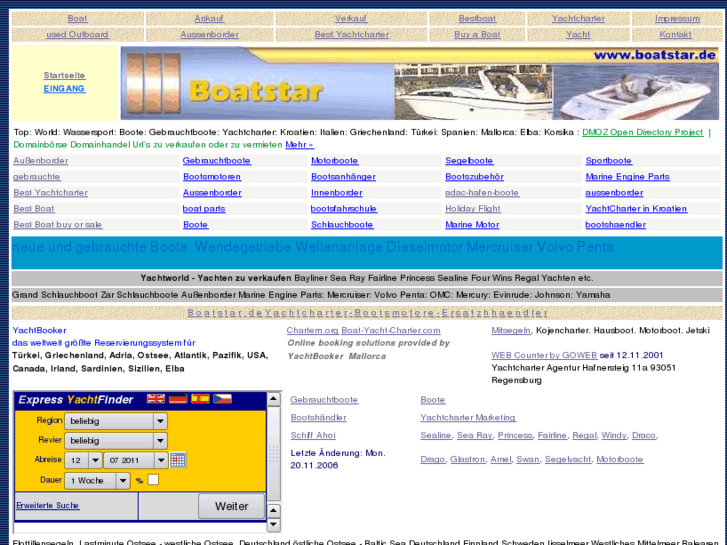Open YachtCharter in Kroatien link
This screenshot has width=727, height=545.
click(636, 209)
